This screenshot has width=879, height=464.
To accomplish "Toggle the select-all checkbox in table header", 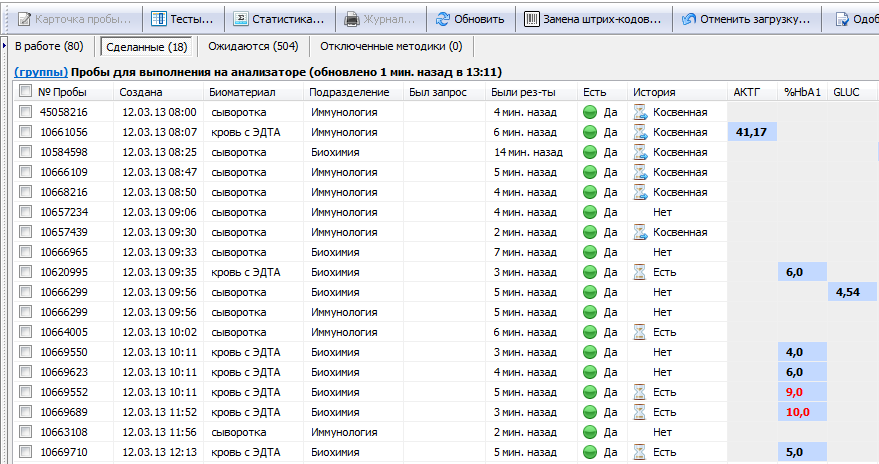I will pyautogui.click(x=25, y=92).
